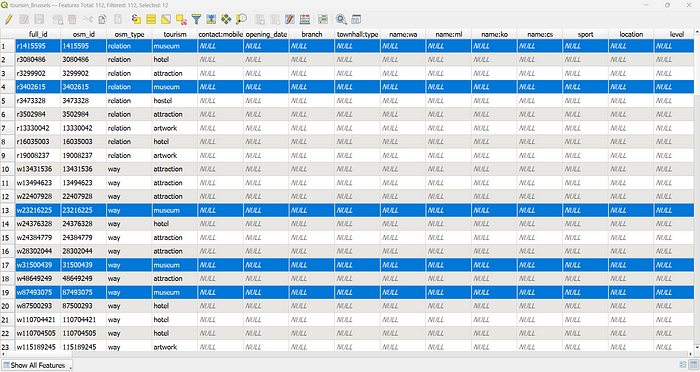Click the save edits floppy icon
700x372 pixels.
pos(39,19)
